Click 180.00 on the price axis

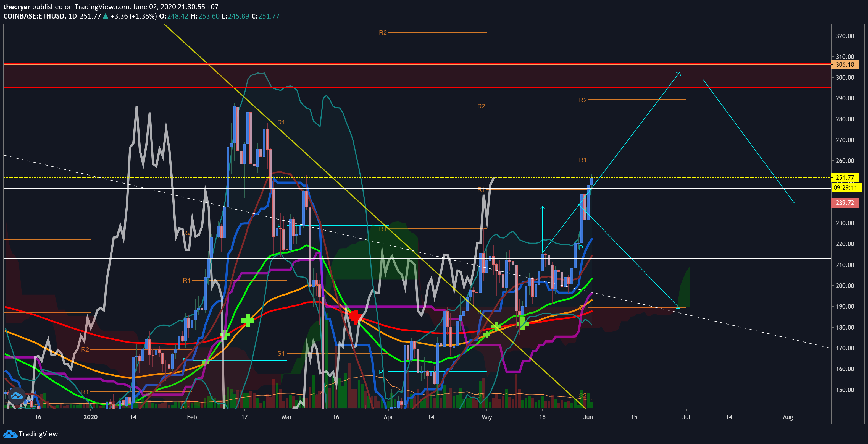pyautogui.click(x=845, y=327)
